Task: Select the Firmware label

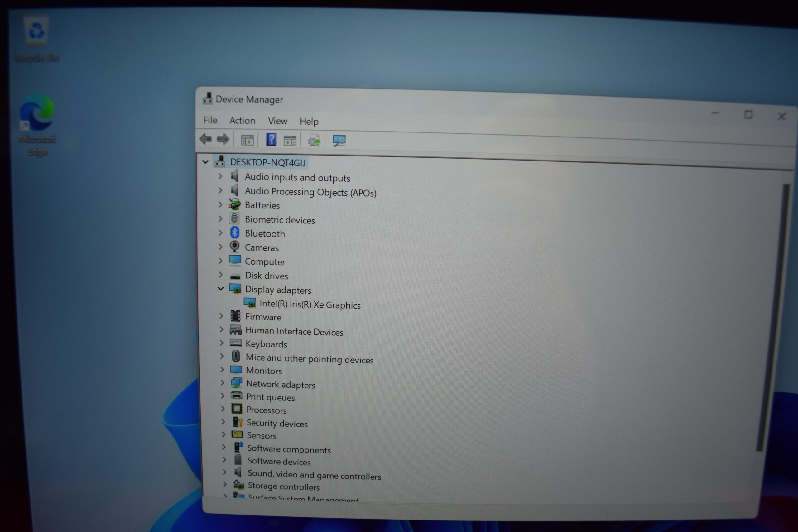Action: [263, 317]
